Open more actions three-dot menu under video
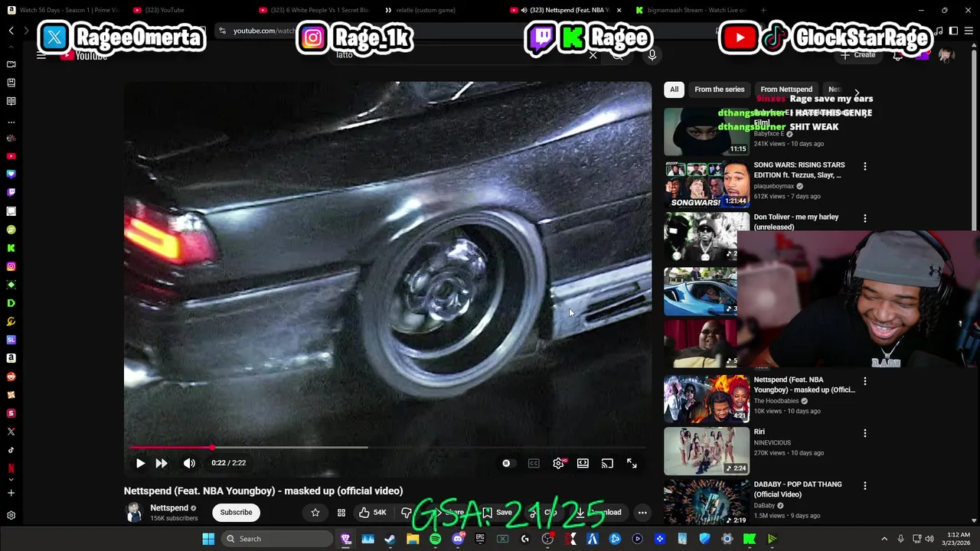Screen dimensions: 980x551 642,512
